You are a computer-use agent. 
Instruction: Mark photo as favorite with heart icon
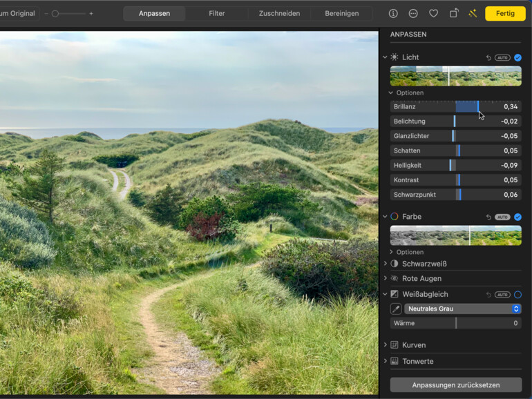(x=433, y=13)
